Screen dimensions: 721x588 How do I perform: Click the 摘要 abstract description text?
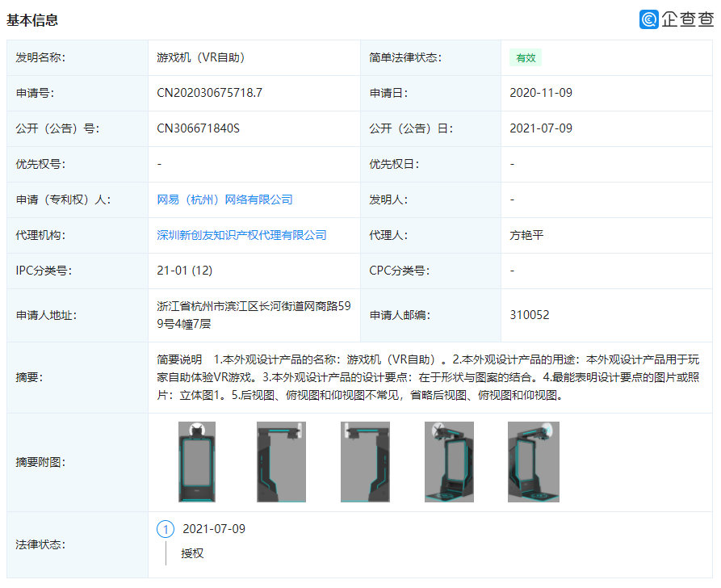click(x=428, y=377)
